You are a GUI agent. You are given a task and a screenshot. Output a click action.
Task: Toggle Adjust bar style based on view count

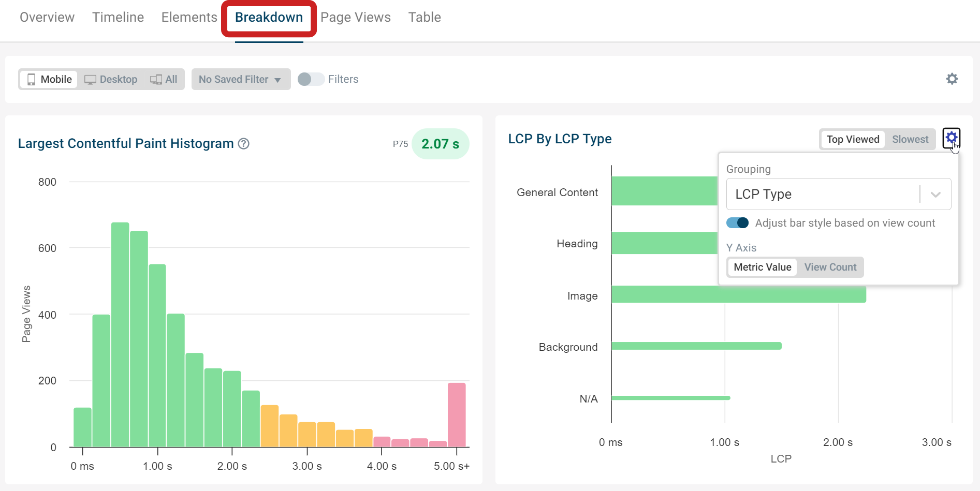737,223
